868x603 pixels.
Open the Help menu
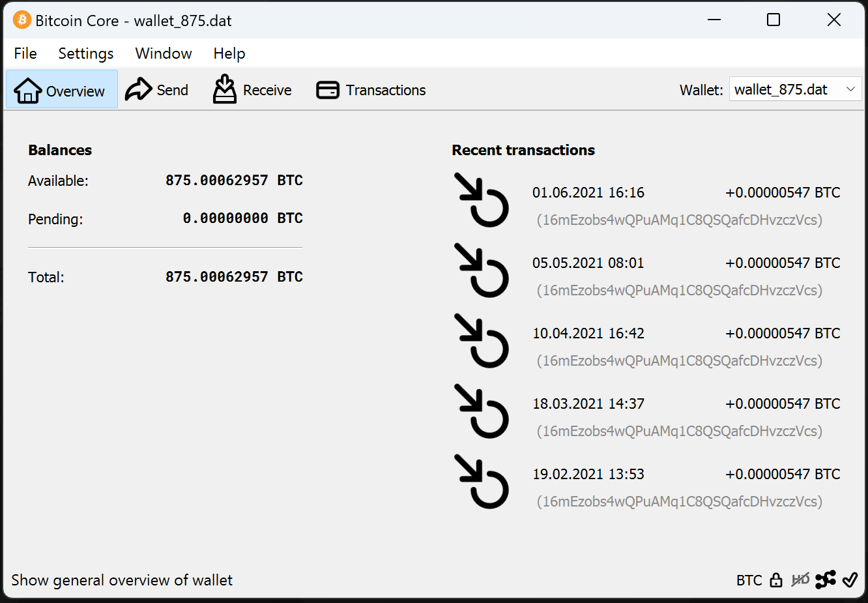click(229, 53)
